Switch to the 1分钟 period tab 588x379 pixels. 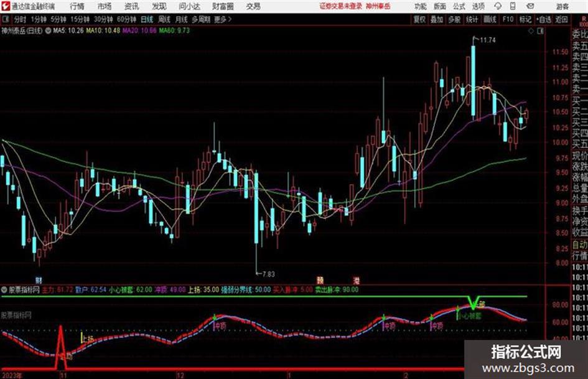(x=39, y=19)
